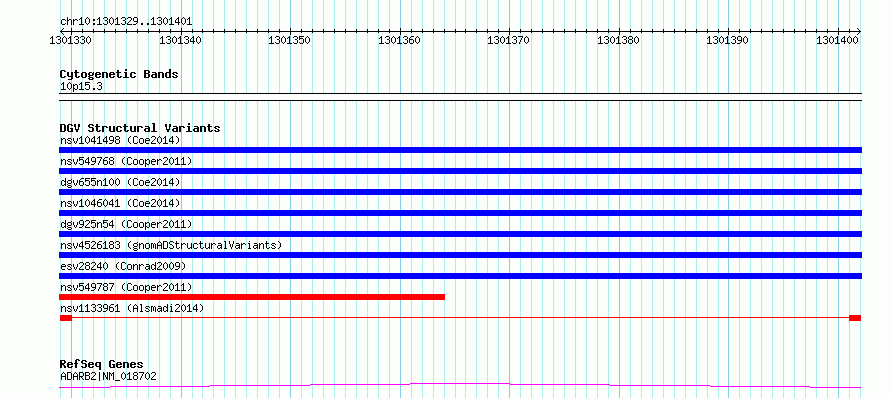Click right red block of nsv1133961

coord(855,318)
